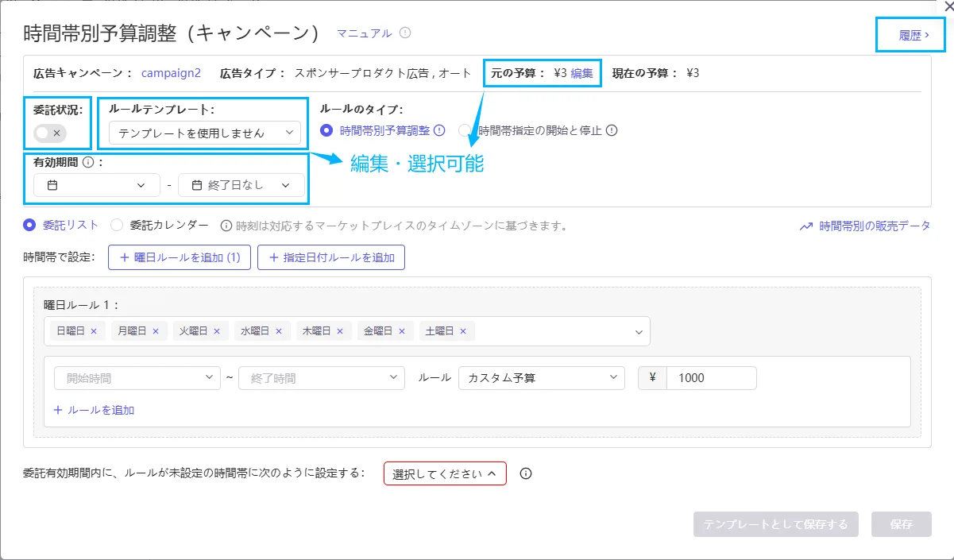Image resolution: width=954 pixels, height=560 pixels.
Task: Remove 日曜日 tag
Action: click(x=94, y=331)
